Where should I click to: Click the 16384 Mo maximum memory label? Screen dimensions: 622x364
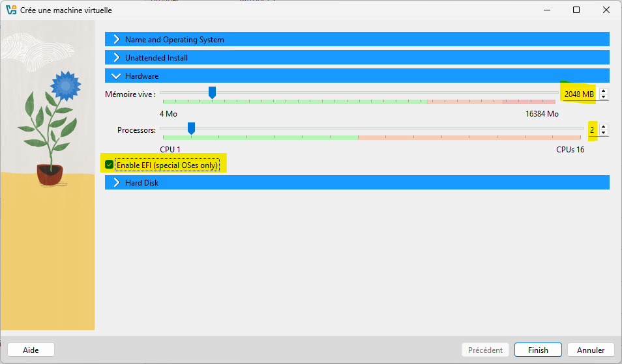(x=542, y=114)
